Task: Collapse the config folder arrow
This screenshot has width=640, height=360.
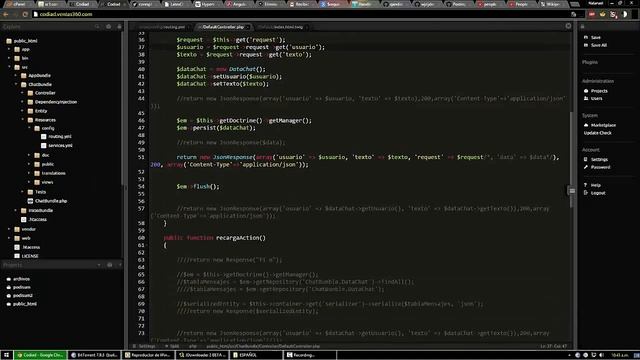Action: click(x=29, y=128)
